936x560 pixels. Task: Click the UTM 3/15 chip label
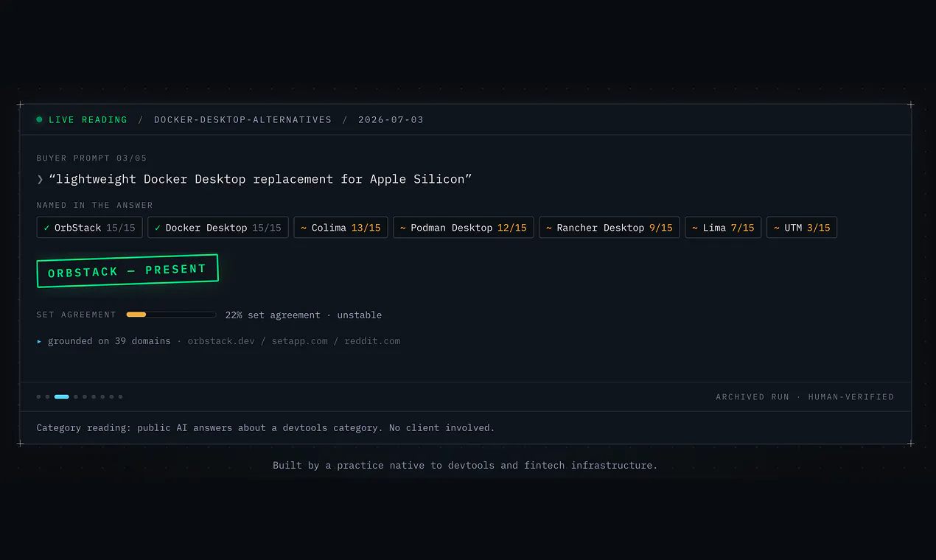802,228
